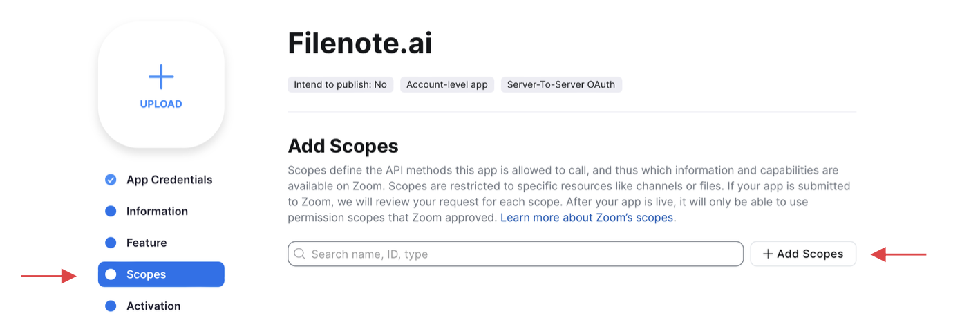Click the App Credentials checkmark icon
This screenshot has height=336, width=980.
111,180
